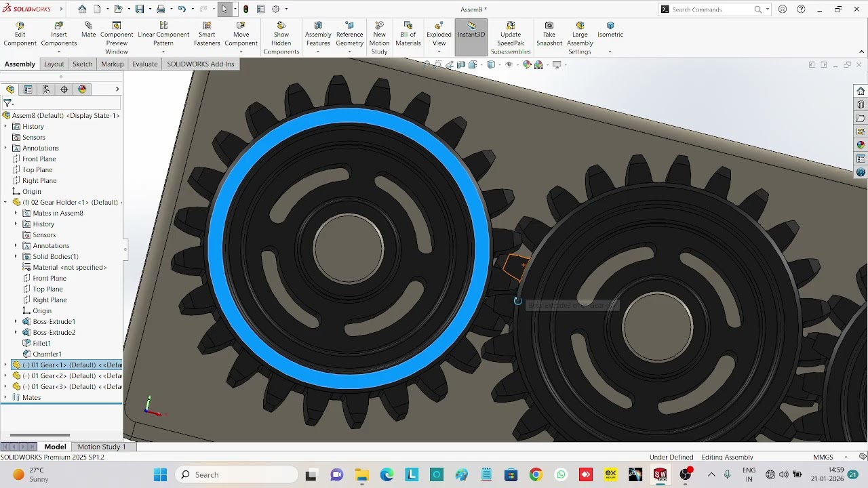868x488 pixels.
Task: Select the Mate tool
Action: click(x=89, y=30)
